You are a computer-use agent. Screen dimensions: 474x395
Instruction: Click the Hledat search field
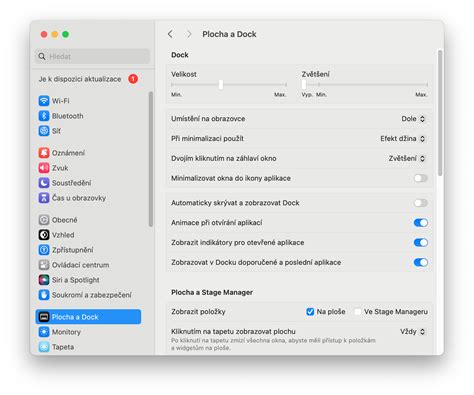[92, 56]
